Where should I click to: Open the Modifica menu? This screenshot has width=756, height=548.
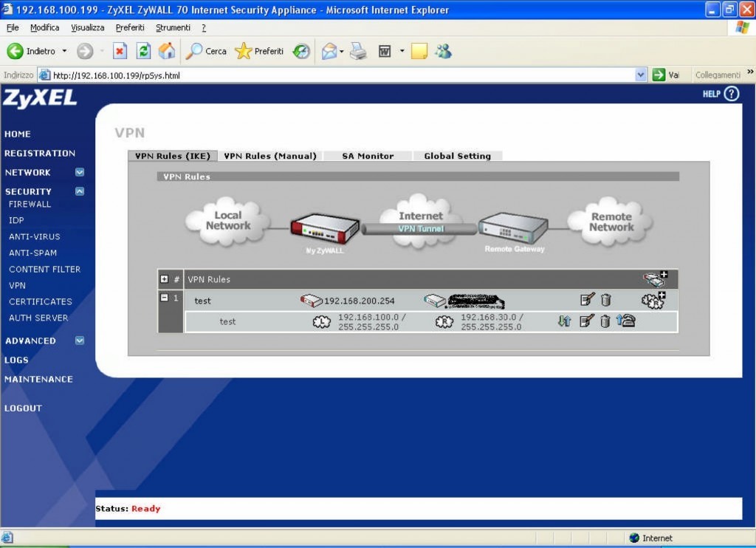pyautogui.click(x=44, y=27)
